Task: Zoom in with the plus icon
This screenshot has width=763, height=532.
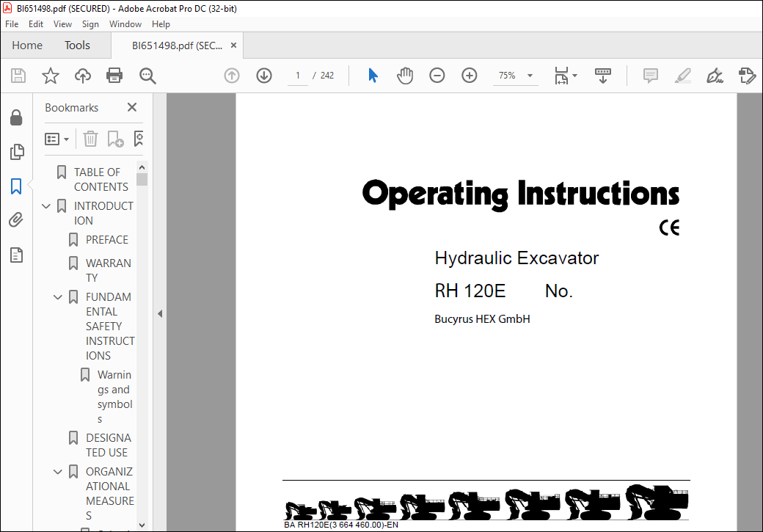Action: pyautogui.click(x=470, y=76)
